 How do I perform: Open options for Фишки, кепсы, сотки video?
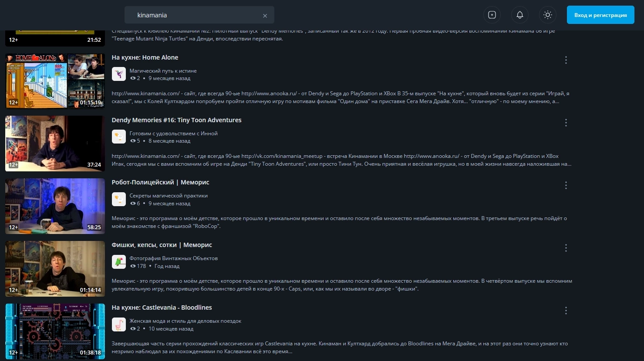566,248
